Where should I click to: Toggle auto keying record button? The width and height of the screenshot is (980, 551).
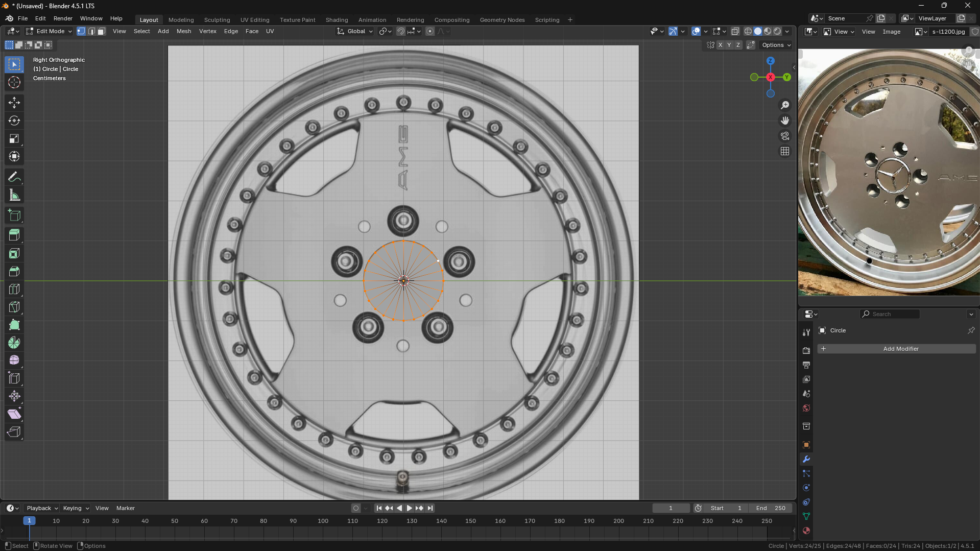356,508
